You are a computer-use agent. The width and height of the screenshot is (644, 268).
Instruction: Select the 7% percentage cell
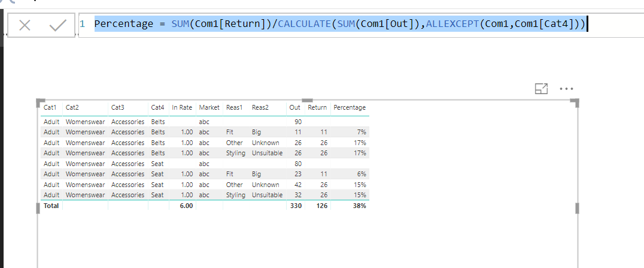(x=362, y=132)
